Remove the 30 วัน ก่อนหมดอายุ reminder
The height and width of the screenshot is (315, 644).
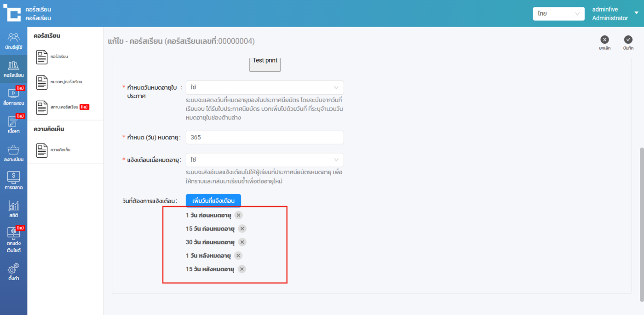click(x=242, y=242)
